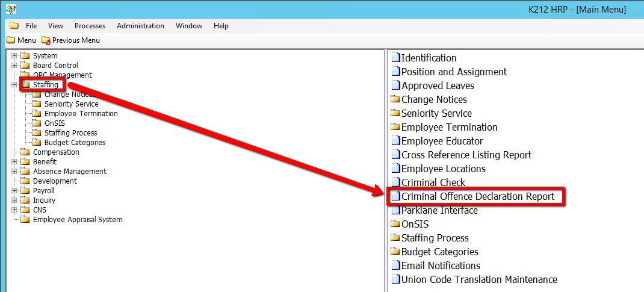Click the application icon in title bar

(x=11, y=10)
